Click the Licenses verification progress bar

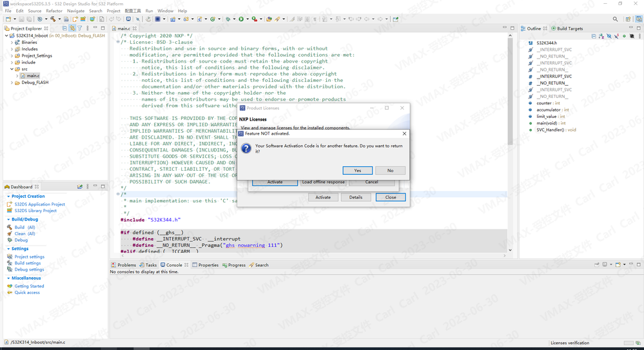(x=629, y=343)
